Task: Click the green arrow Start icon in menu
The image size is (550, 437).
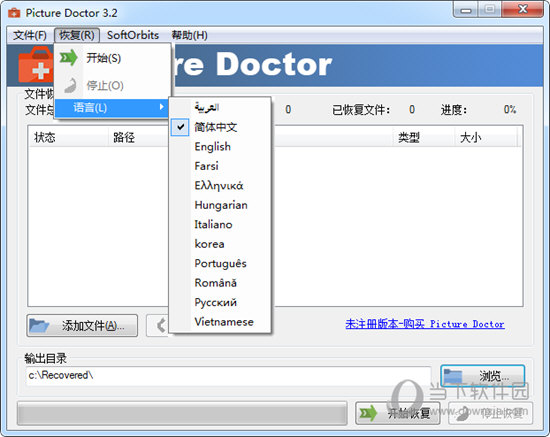Action: [x=68, y=58]
